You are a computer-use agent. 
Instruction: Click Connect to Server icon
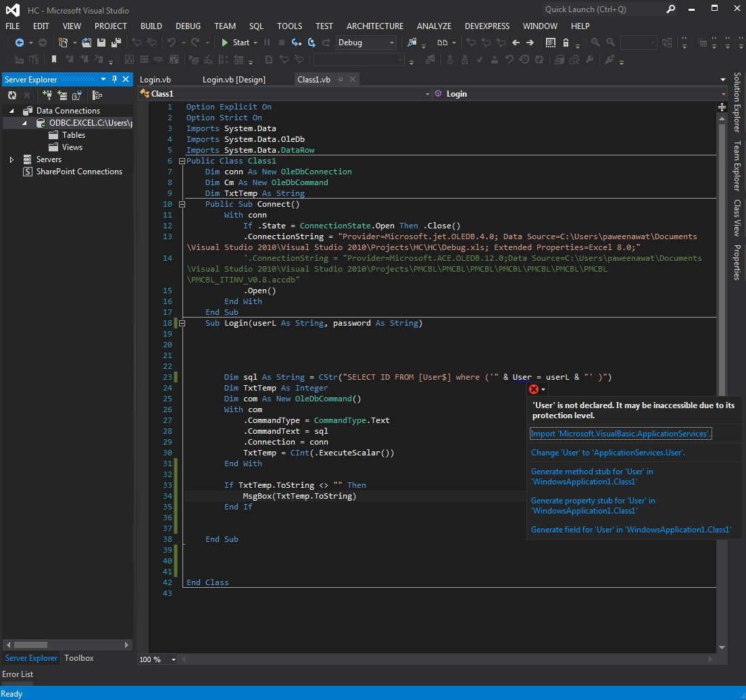point(62,96)
